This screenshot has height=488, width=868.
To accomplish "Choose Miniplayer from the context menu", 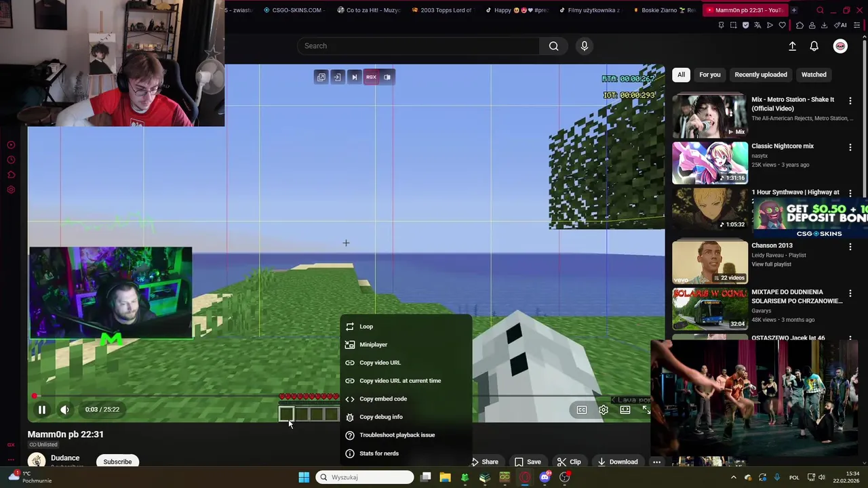I will [x=406, y=344].
